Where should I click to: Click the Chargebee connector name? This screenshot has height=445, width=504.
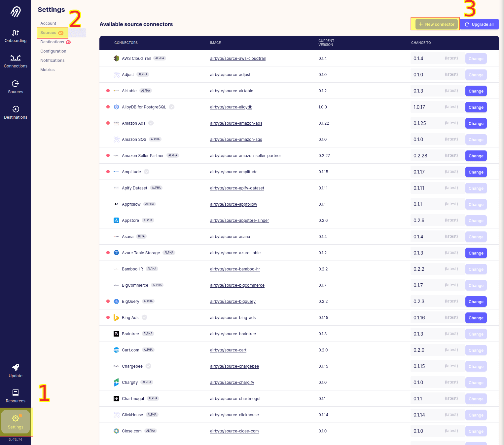[132, 366]
